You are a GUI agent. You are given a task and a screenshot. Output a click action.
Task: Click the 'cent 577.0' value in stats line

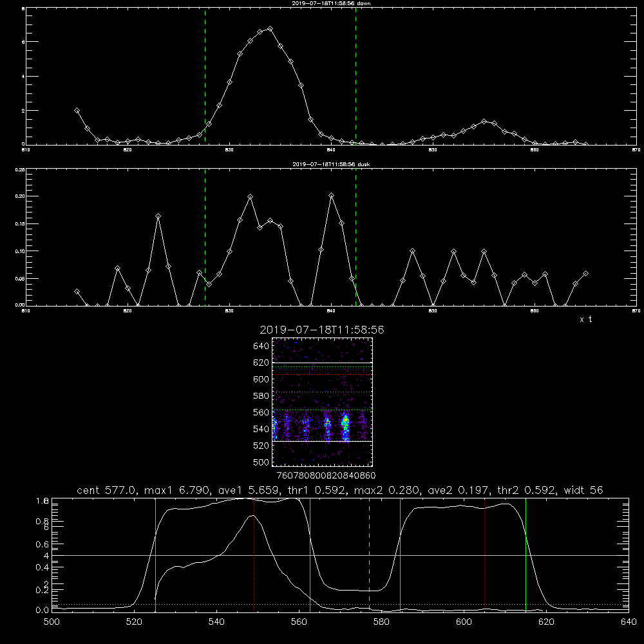coord(108,490)
